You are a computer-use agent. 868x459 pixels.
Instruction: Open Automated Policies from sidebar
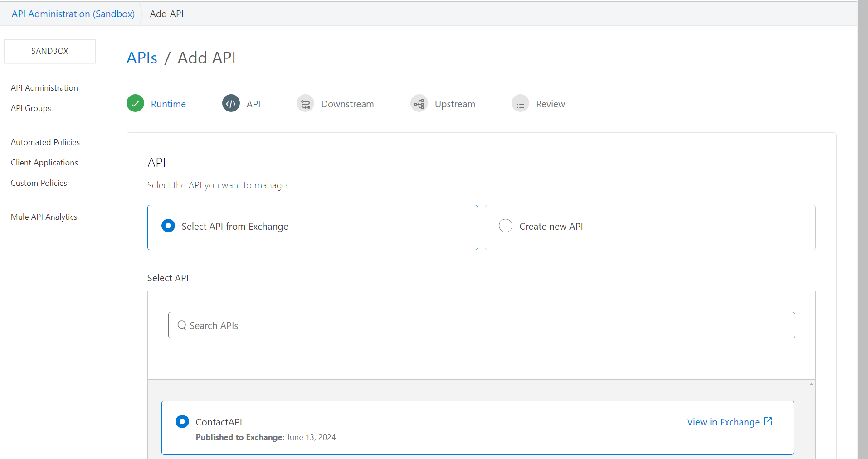[45, 142]
